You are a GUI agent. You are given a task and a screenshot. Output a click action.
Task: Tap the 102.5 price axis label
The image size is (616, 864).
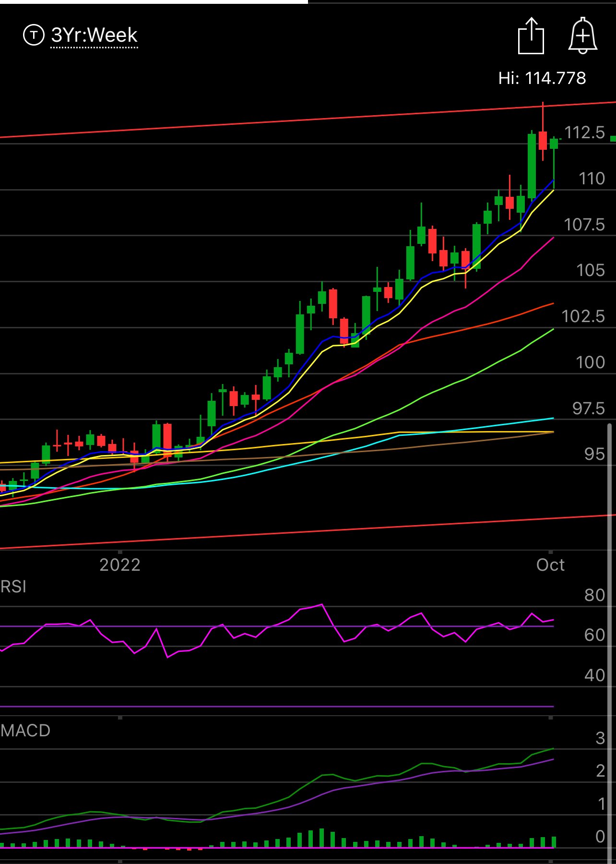click(x=583, y=316)
